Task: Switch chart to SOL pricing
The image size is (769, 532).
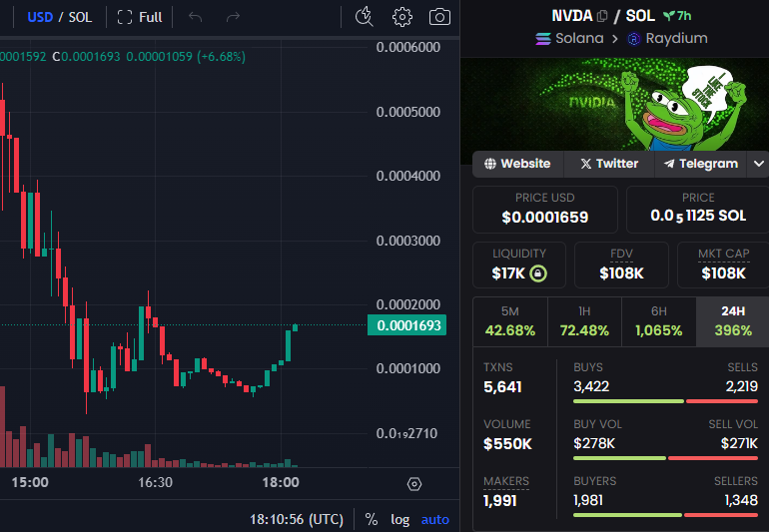Action: [x=80, y=17]
